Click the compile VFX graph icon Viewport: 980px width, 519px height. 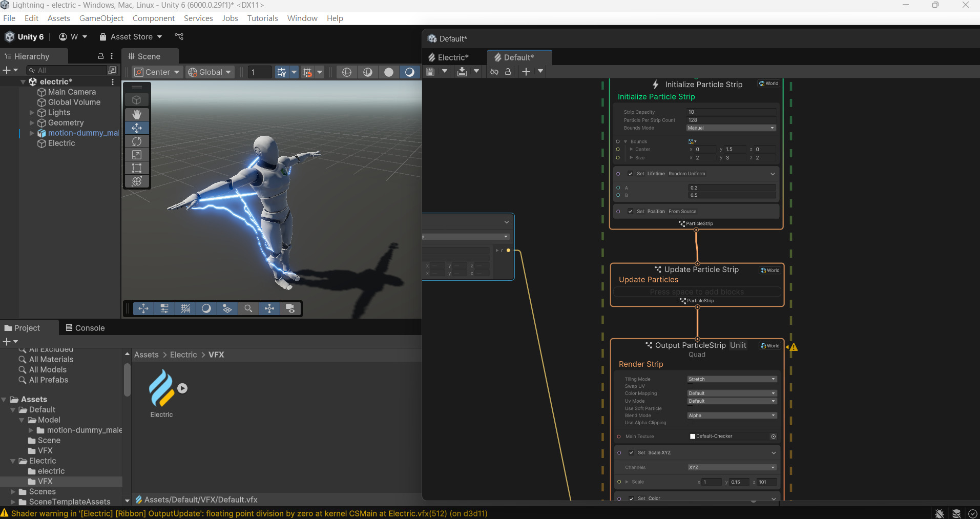click(x=462, y=72)
